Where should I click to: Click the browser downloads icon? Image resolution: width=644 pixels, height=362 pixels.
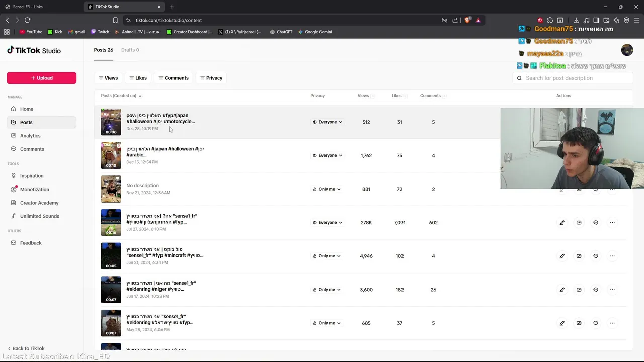[x=576, y=20]
